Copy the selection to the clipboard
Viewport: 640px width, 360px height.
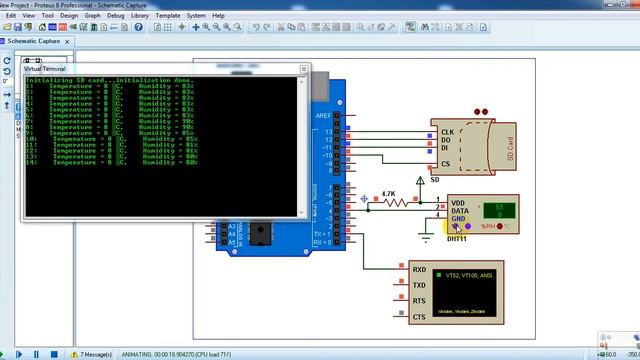291,27
